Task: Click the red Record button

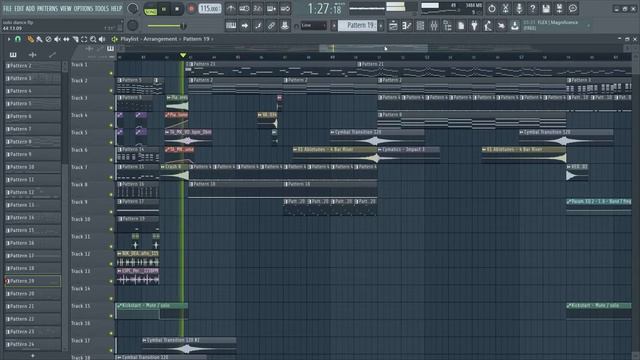Action: click(x=191, y=9)
